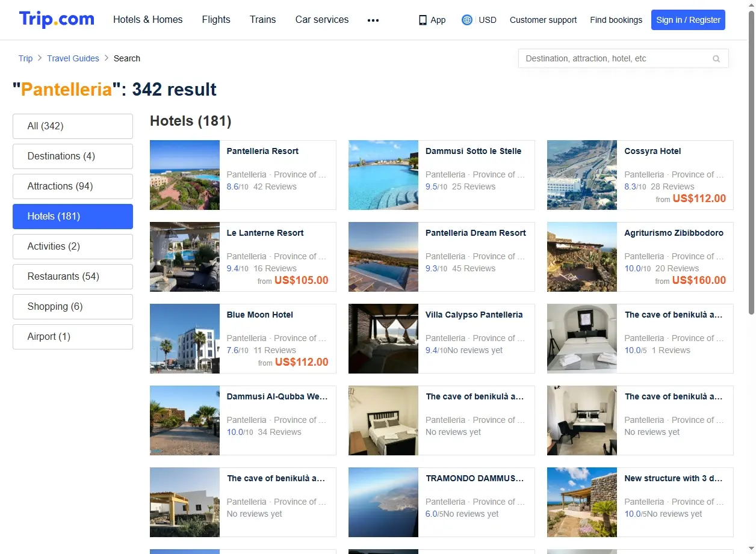Select the Activities (2) filter tab

click(73, 247)
